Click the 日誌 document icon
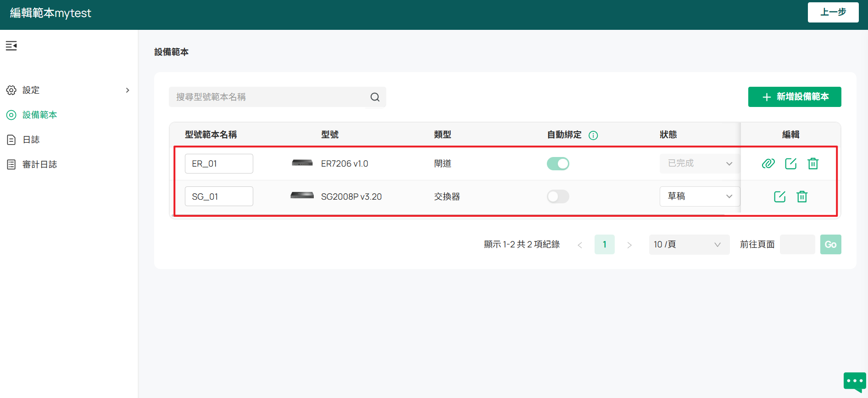 coord(11,140)
